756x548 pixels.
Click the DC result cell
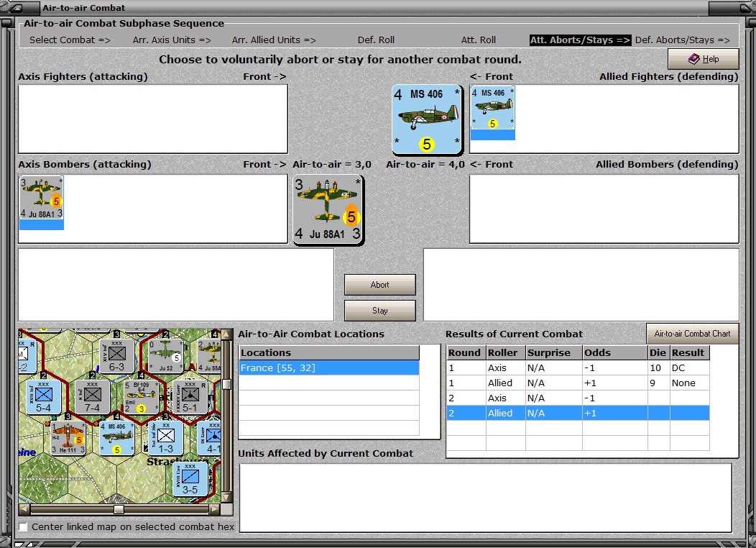pyautogui.click(x=689, y=367)
